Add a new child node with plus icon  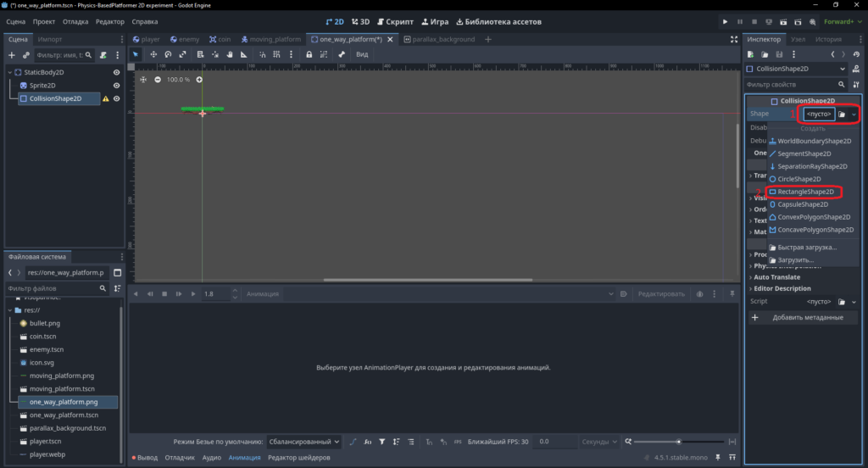[12, 55]
